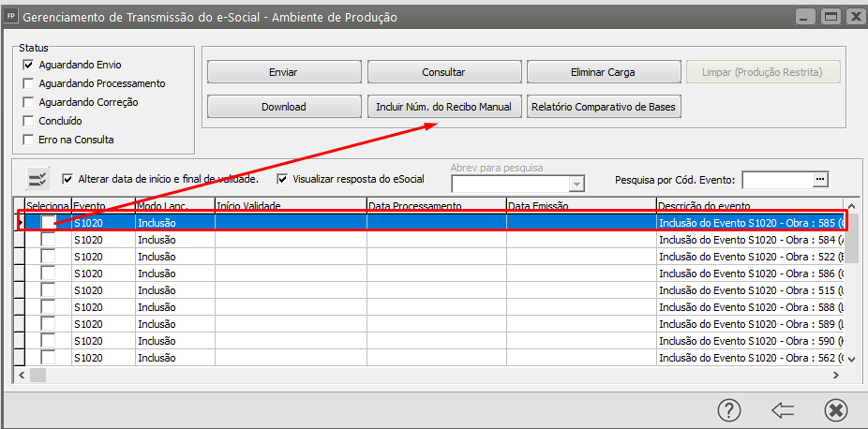
Task: Select checkbox for Obra 584 row
Action: coord(48,240)
